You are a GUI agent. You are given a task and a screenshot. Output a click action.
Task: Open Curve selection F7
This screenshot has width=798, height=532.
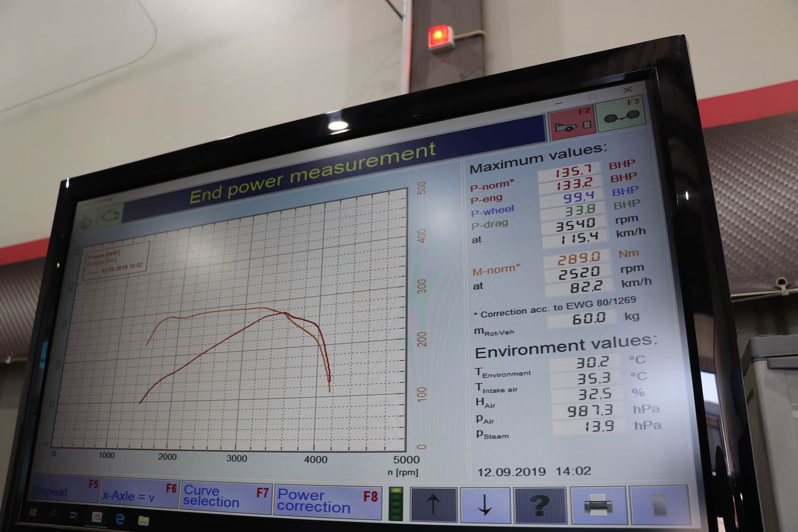click(225, 497)
